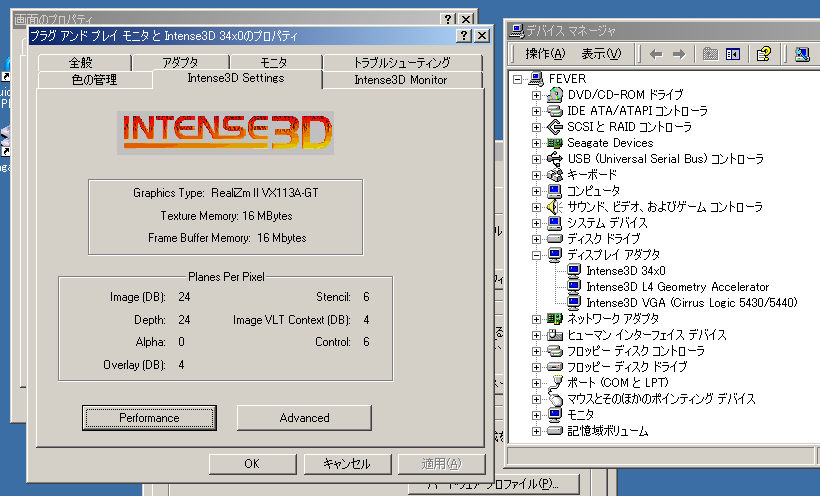The width and height of the screenshot is (820, 496).
Task: Click the Texture Memory: 16 MBytes text
Action: pos(226,216)
